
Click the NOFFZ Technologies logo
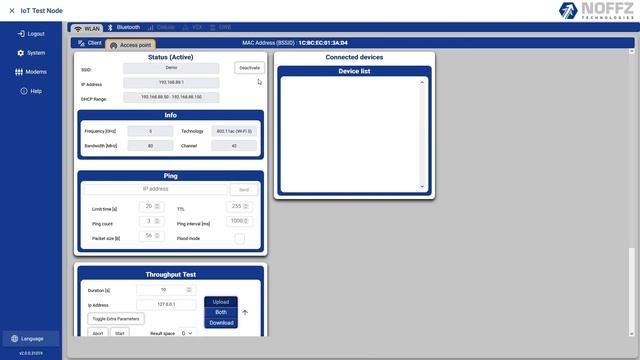click(597, 11)
